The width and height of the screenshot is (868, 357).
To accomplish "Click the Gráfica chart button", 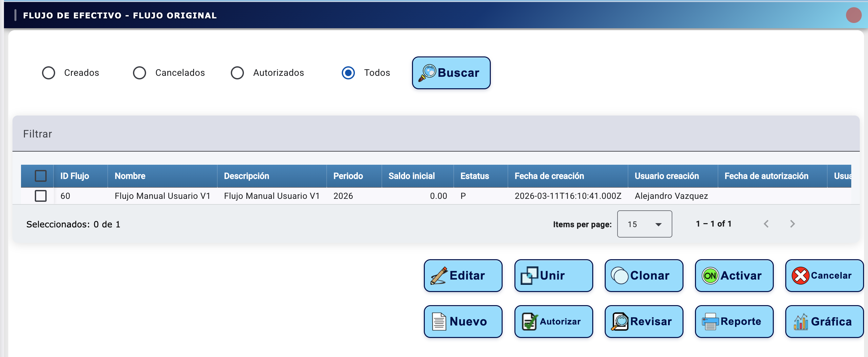I will point(824,321).
